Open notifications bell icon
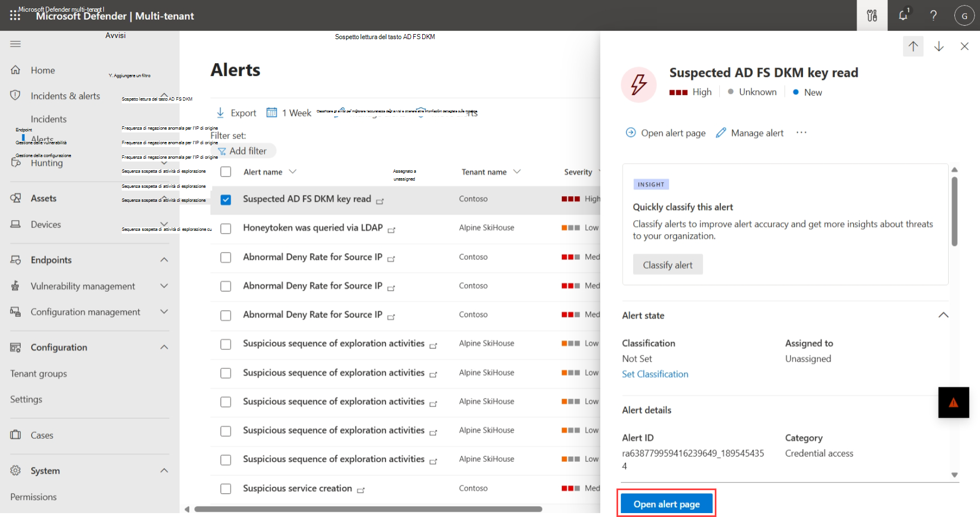This screenshot has width=980, height=517. (903, 15)
